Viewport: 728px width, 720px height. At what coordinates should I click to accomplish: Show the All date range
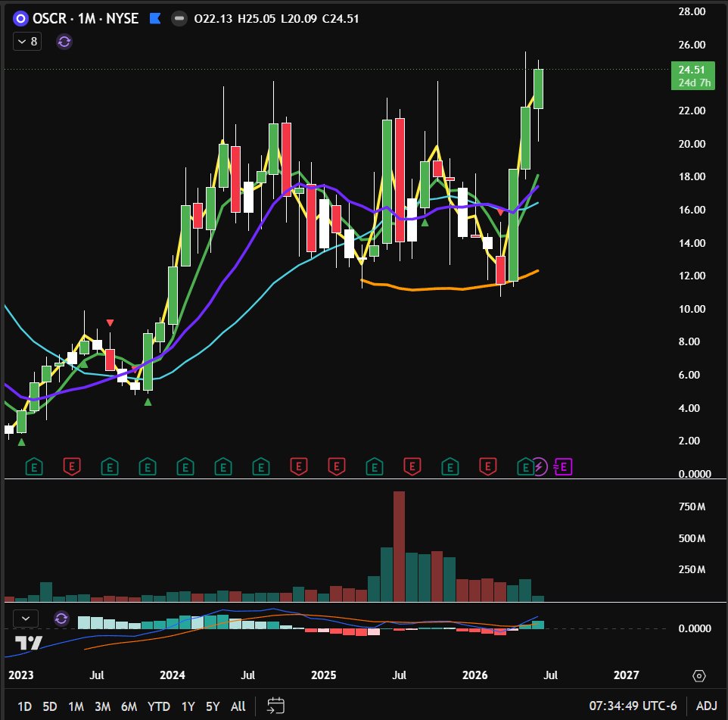point(238,706)
